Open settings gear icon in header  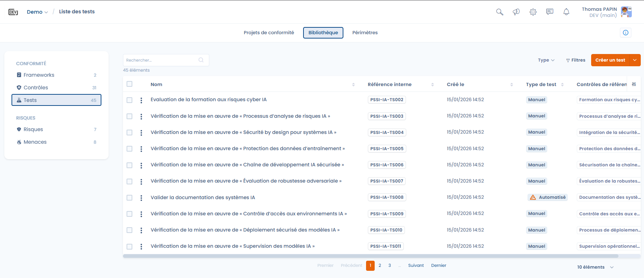(533, 12)
